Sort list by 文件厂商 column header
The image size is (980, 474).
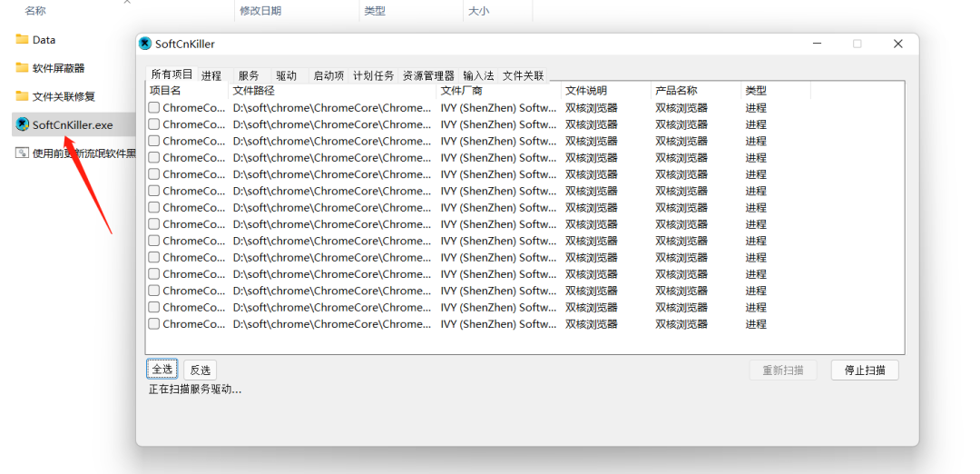pos(498,91)
